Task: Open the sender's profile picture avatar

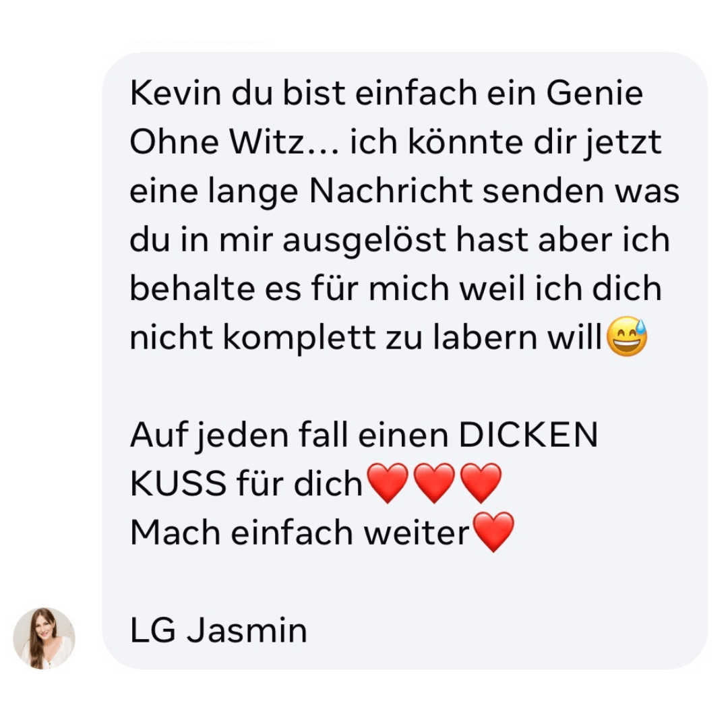Action: coord(44,638)
